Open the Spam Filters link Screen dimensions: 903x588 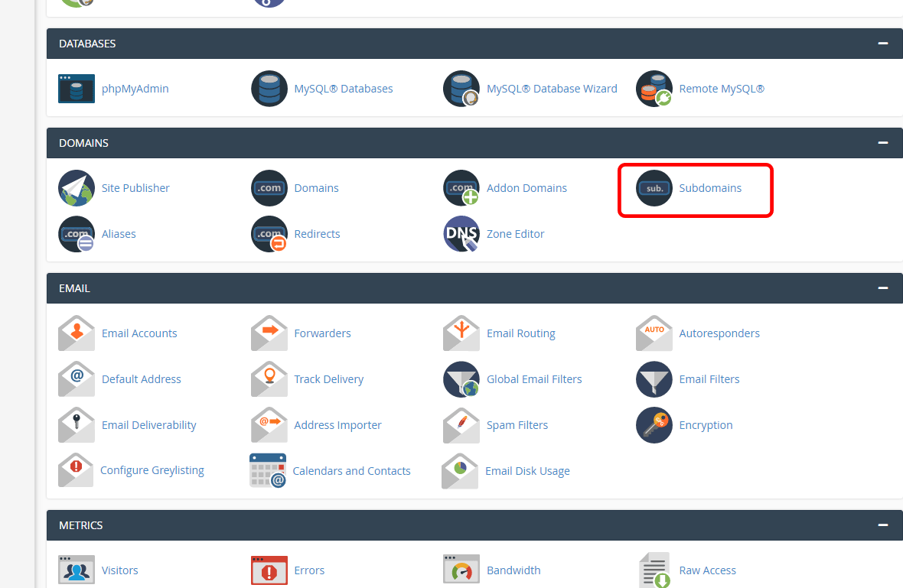517,425
